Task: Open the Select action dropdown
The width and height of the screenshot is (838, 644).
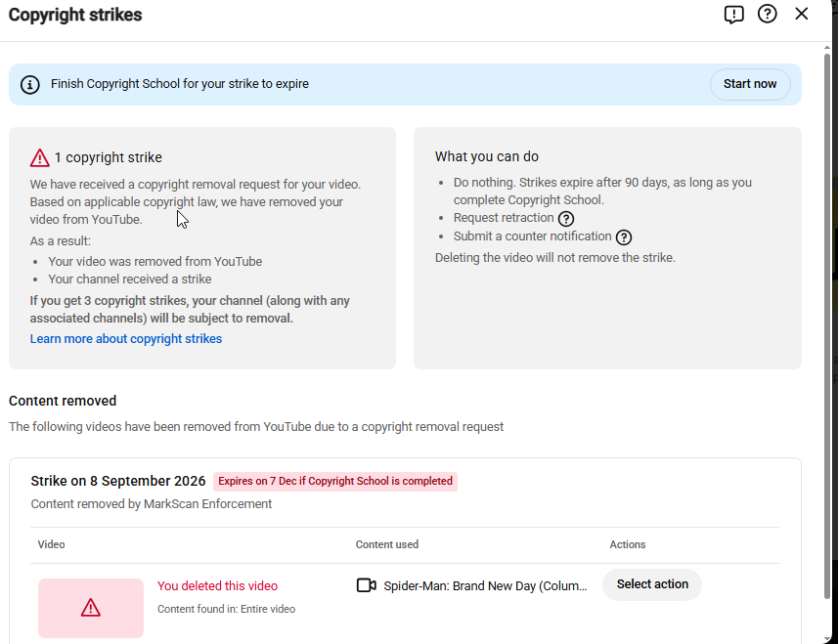Action: 652,584
